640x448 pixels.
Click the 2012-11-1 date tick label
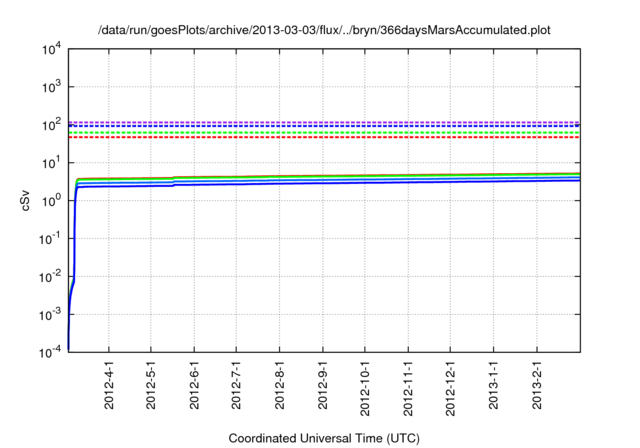409,388
